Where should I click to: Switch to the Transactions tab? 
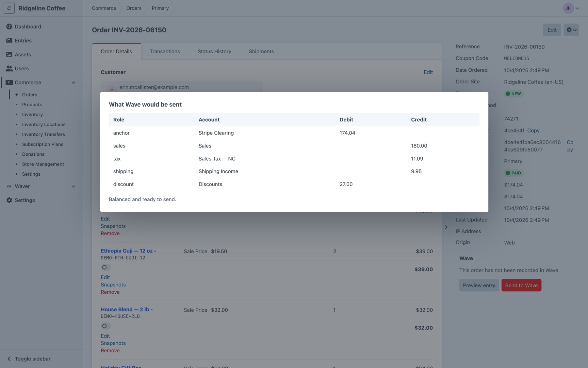click(x=165, y=51)
